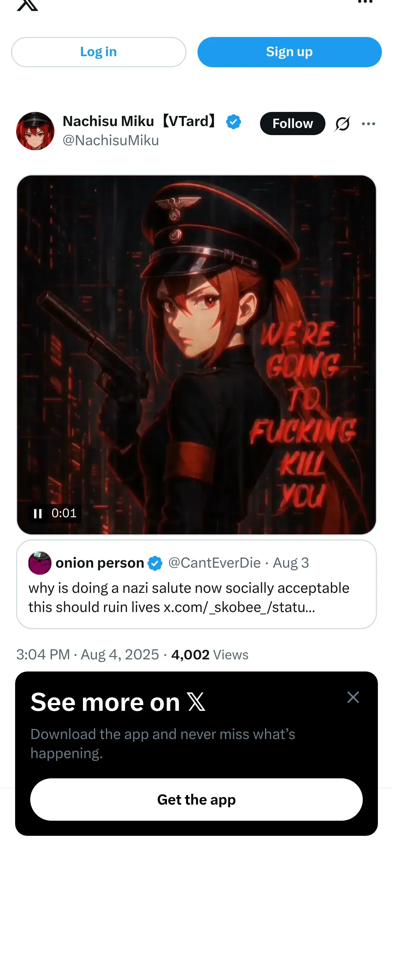The image size is (393, 980).
Task: Click the video in the post
Action: coord(196,355)
